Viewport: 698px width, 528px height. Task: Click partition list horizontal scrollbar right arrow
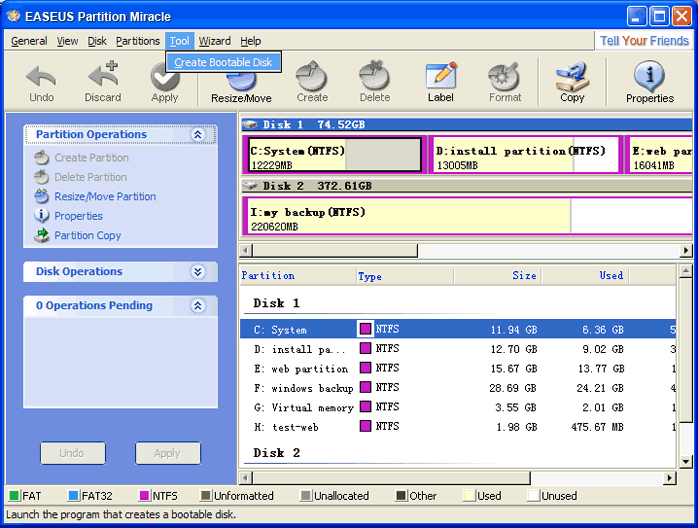(x=670, y=478)
